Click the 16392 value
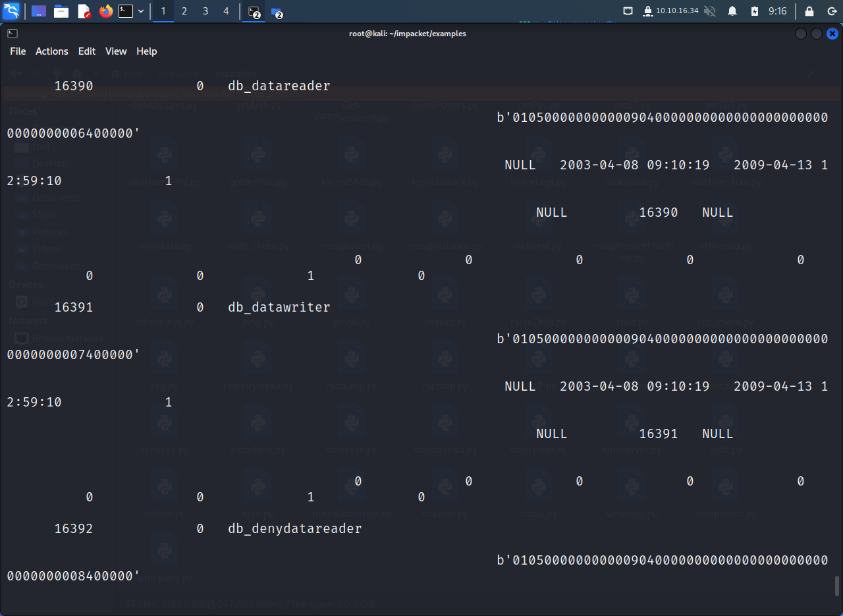Screen dimensions: 843x616 coord(74,528)
